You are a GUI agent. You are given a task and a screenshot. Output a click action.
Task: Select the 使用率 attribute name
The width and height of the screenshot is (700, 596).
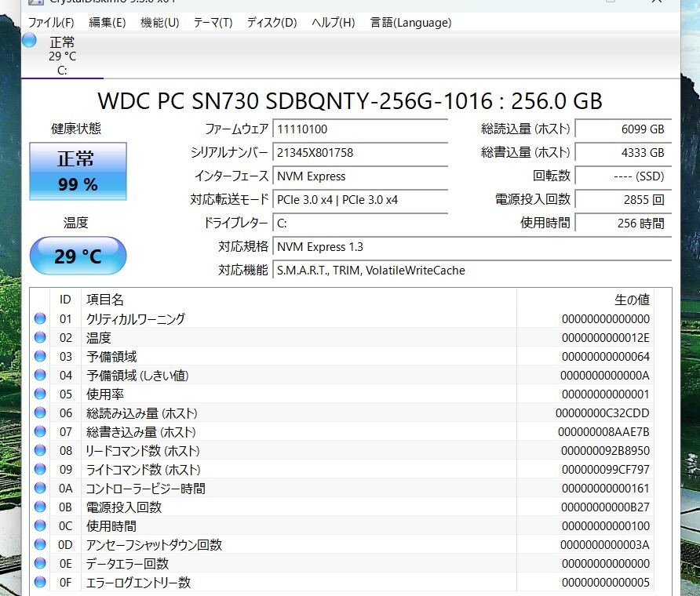(105, 394)
